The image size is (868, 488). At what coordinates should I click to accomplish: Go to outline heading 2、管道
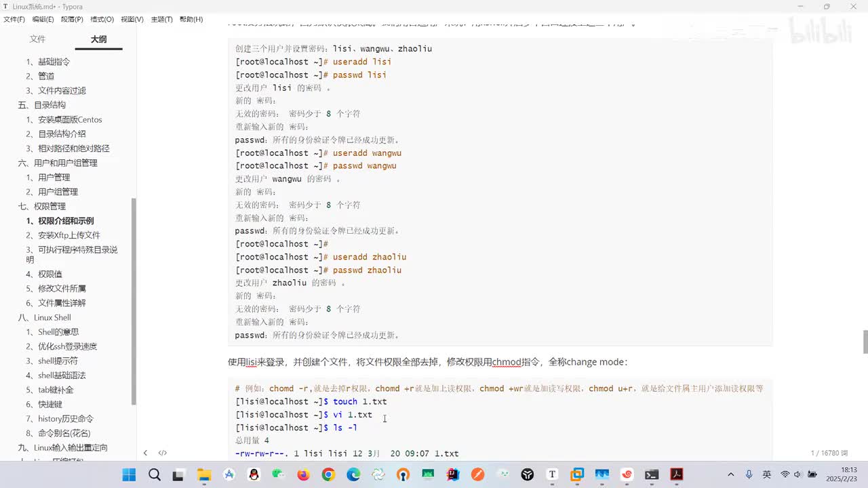point(40,76)
